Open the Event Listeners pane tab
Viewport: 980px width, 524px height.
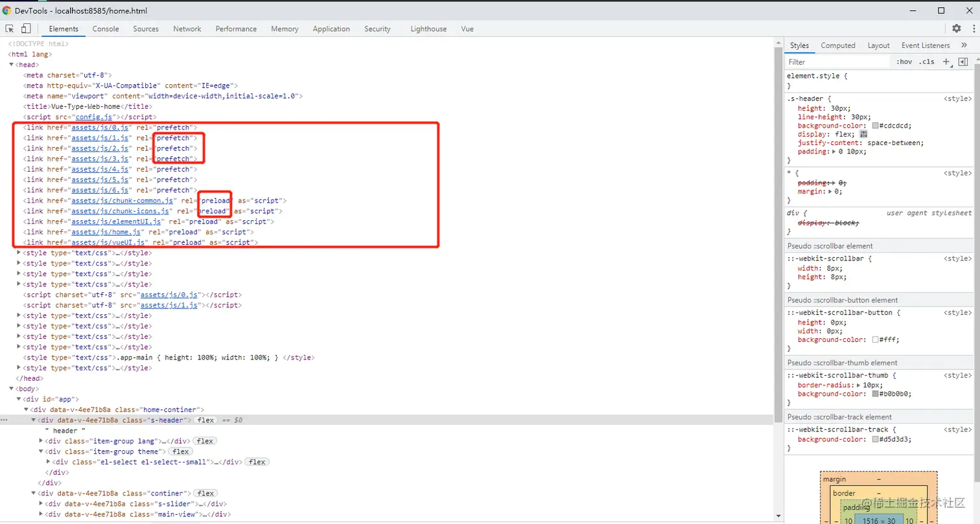click(x=926, y=45)
